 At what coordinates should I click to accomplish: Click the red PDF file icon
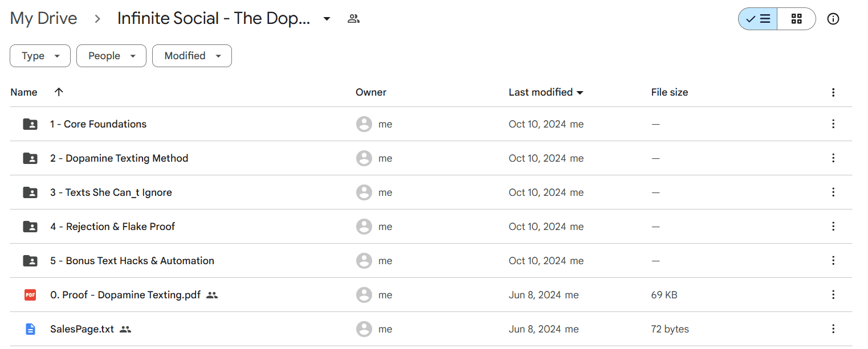[30, 295]
